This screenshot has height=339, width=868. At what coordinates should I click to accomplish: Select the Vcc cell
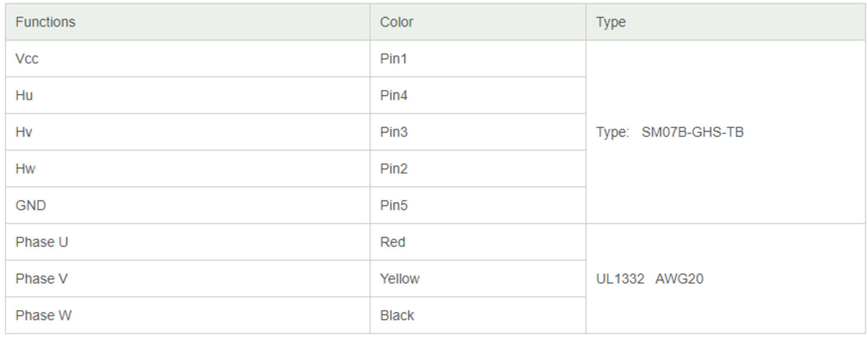tap(27, 59)
